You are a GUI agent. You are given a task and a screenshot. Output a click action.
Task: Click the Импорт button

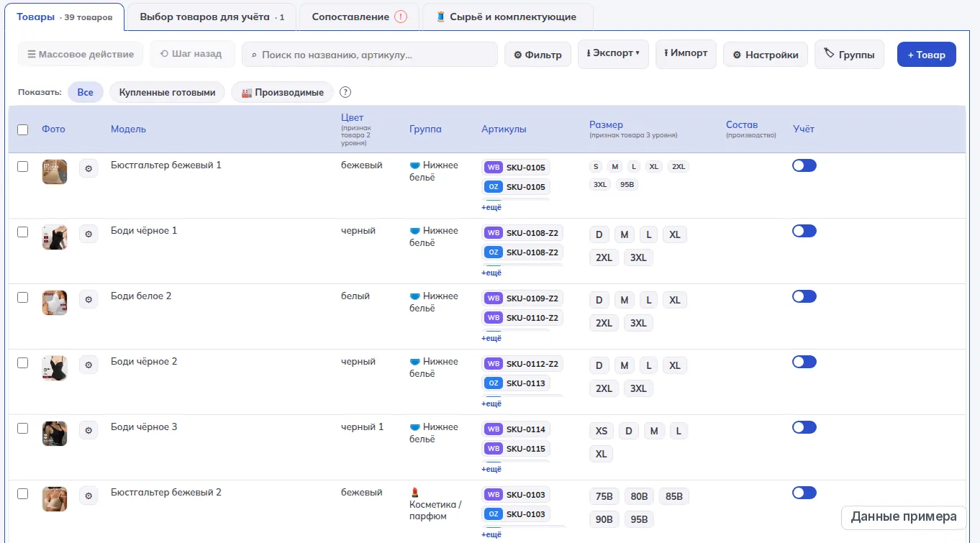click(x=686, y=54)
